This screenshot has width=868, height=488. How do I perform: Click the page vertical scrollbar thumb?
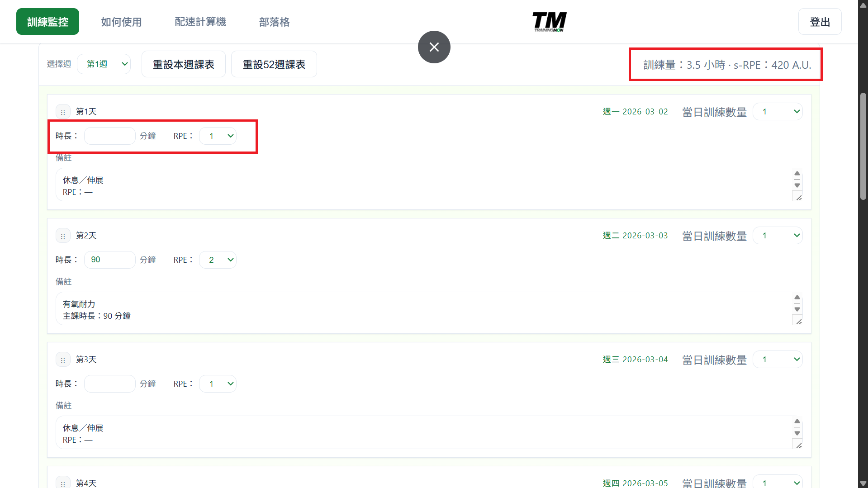(863, 146)
